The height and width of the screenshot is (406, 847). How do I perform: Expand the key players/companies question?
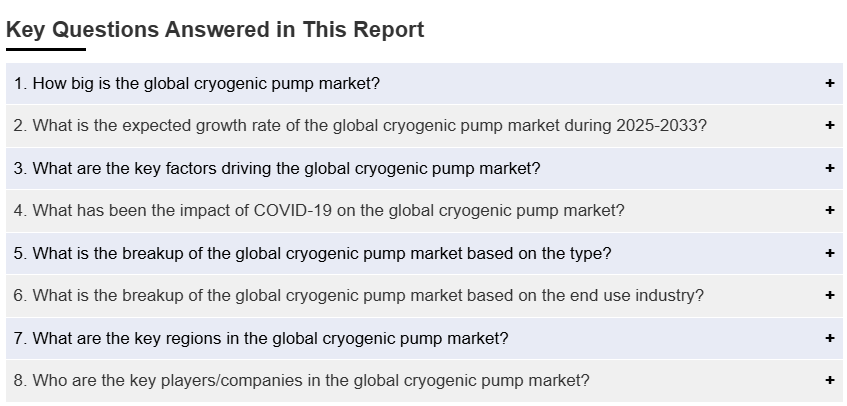(x=301, y=380)
